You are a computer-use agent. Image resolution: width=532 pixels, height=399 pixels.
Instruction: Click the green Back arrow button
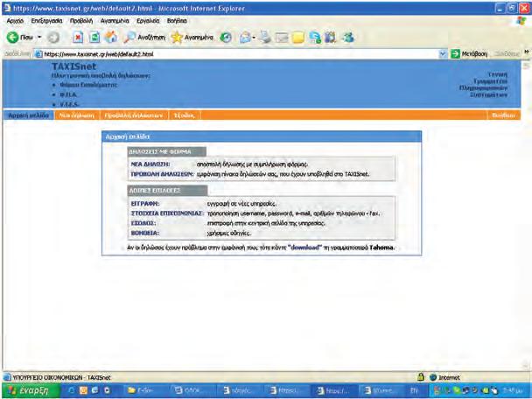(x=12, y=37)
